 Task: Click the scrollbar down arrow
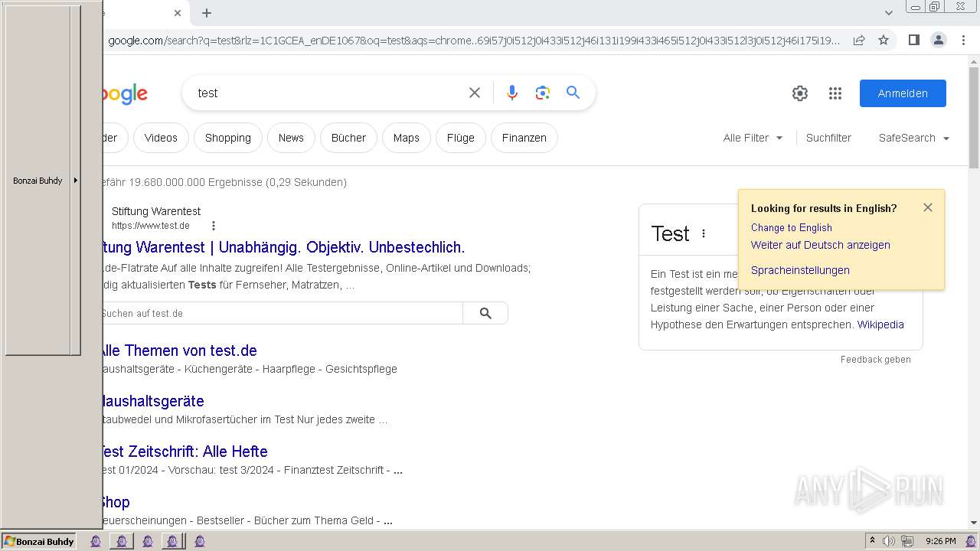point(974,523)
